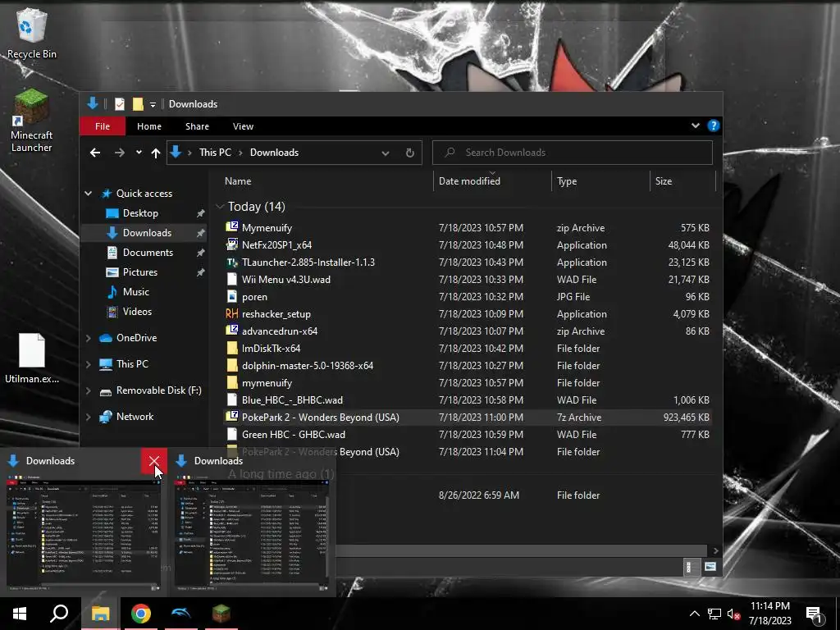
Task: Select Pictures in Quick access
Action: tap(139, 272)
